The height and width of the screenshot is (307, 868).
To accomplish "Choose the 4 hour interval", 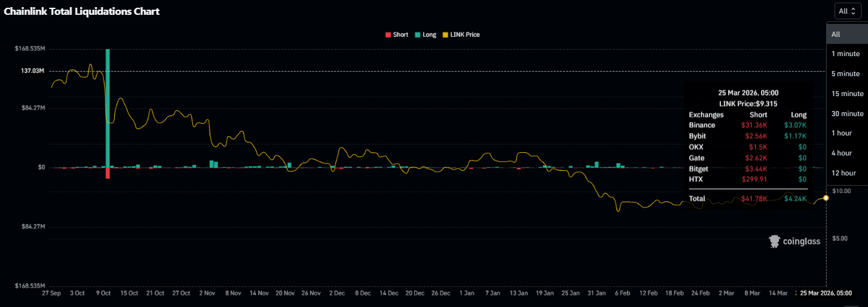I will [x=847, y=153].
